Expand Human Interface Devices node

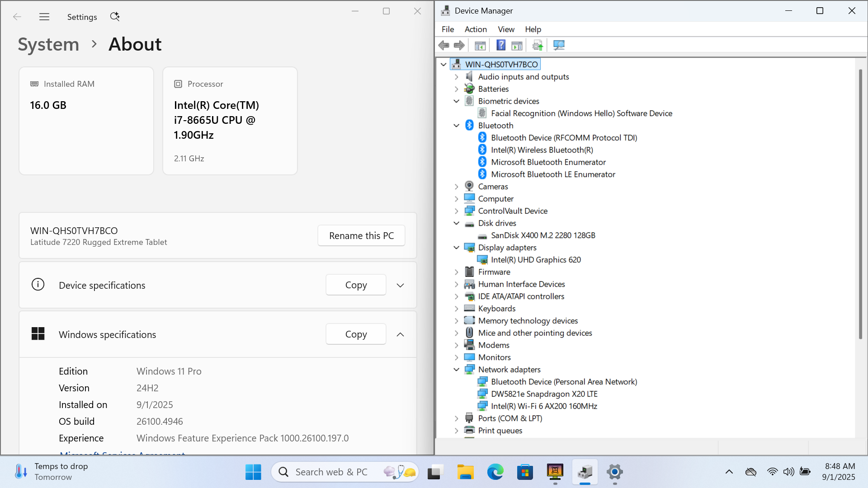click(457, 284)
